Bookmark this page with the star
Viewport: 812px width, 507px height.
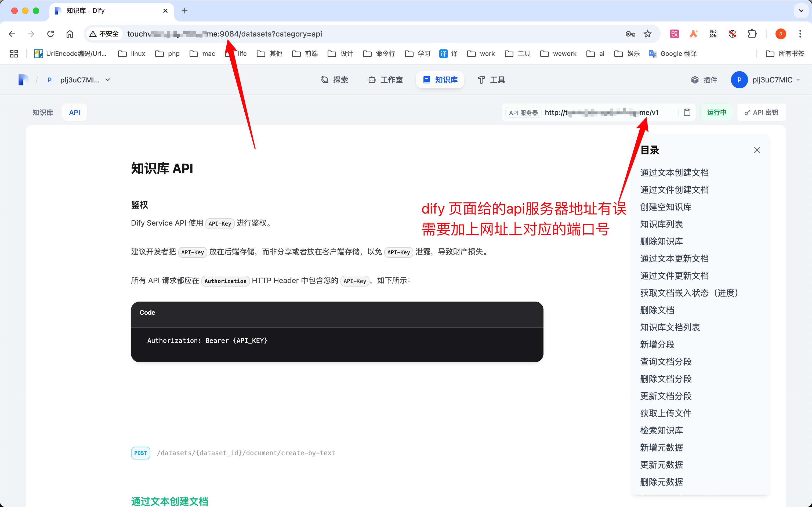pos(648,34)
